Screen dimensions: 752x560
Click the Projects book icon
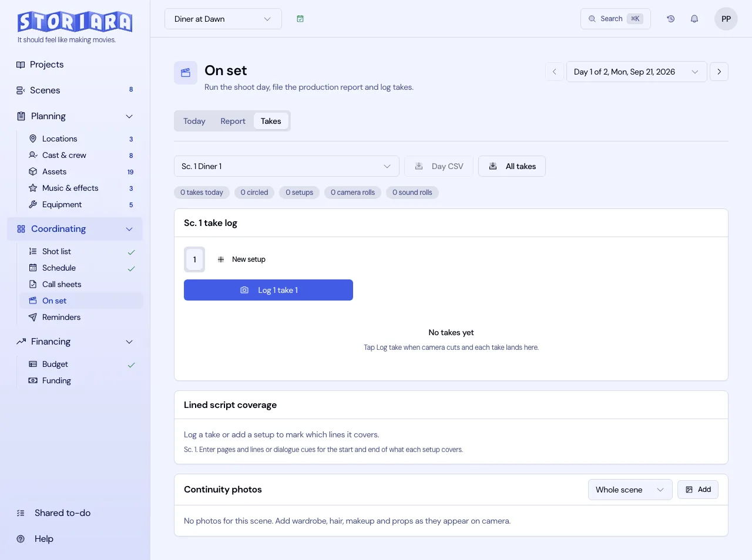21,65
